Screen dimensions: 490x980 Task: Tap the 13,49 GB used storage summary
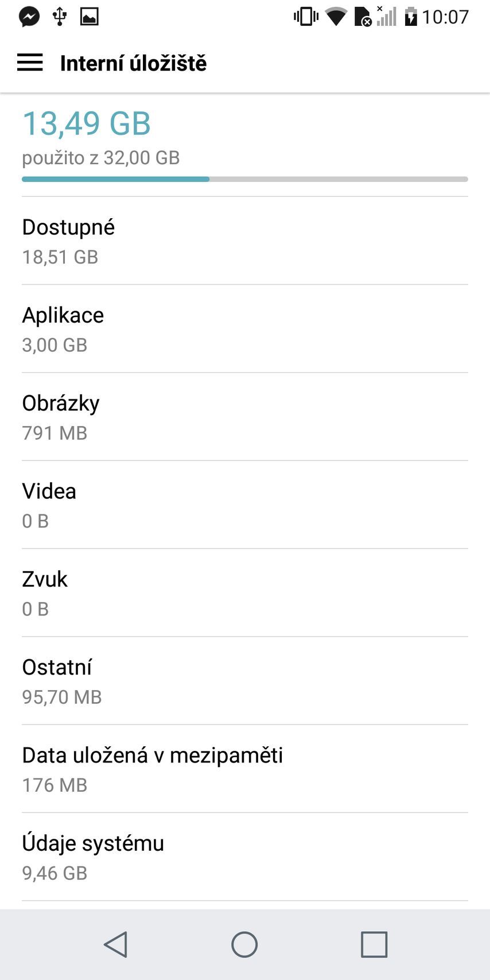click(x=87, y=123)
